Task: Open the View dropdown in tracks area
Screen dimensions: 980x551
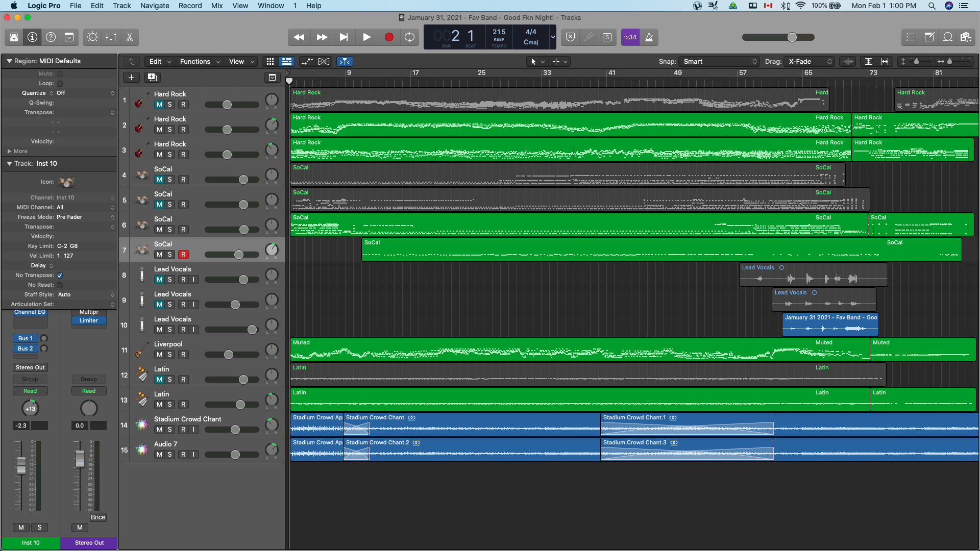Action: pos(241,61)
